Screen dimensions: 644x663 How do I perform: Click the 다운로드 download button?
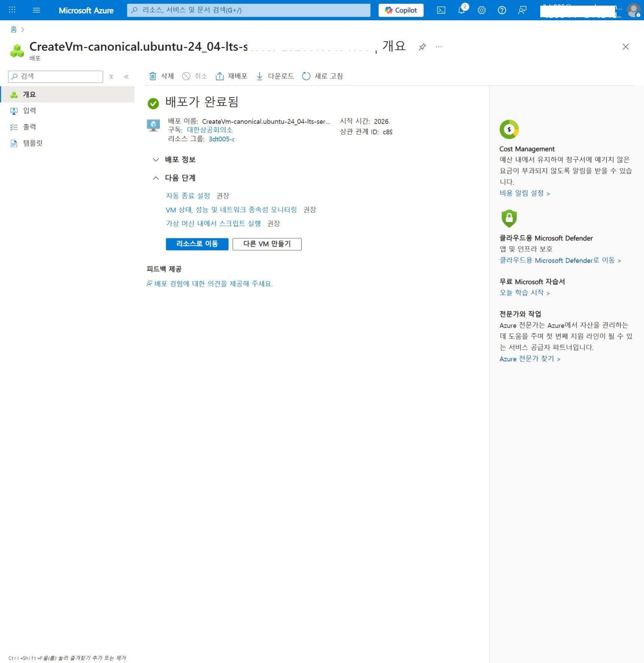[275, 76]
